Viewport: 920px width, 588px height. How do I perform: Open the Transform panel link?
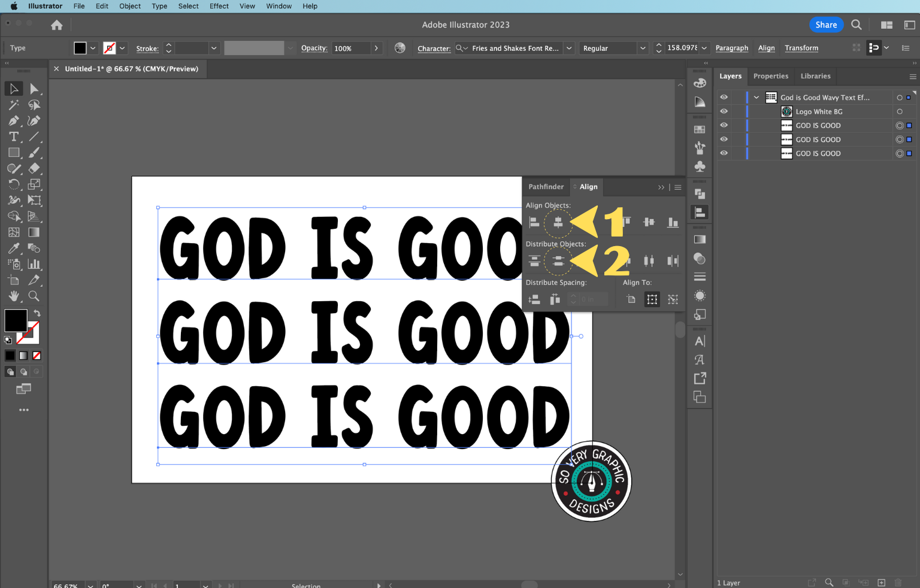tap(801, 48)
